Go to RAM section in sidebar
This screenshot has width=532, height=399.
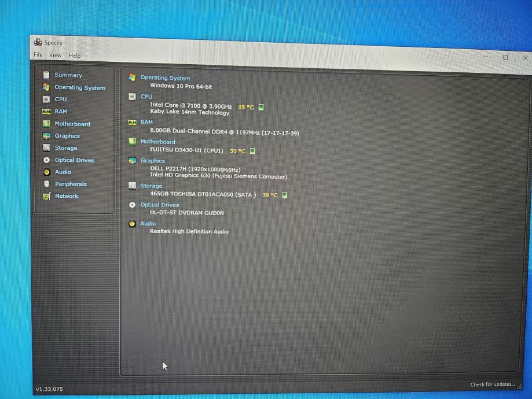[61, 111]
